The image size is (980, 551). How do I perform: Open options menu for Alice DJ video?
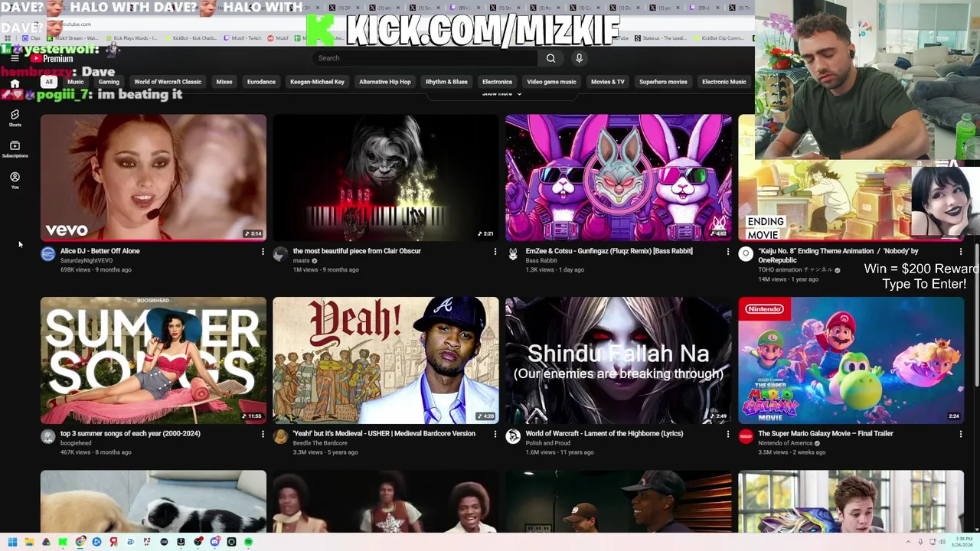click(263, 252)
